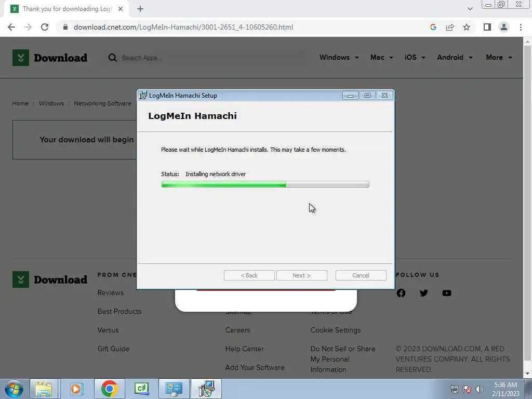This screenshot has height=399, width=532.
Task: Click the installation progress bar
Action: tap(265, 184)
